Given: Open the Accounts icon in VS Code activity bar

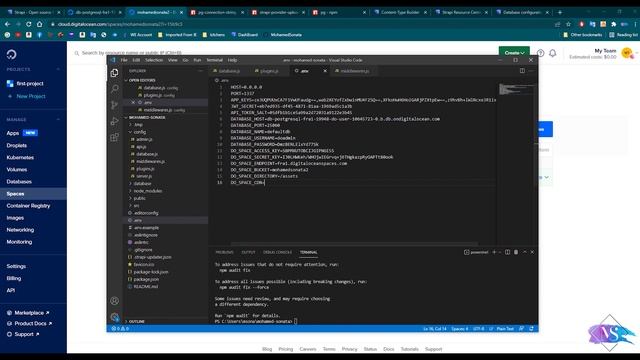Looking at the screenshot, I should pyautogui.click(x=115, y=301).
